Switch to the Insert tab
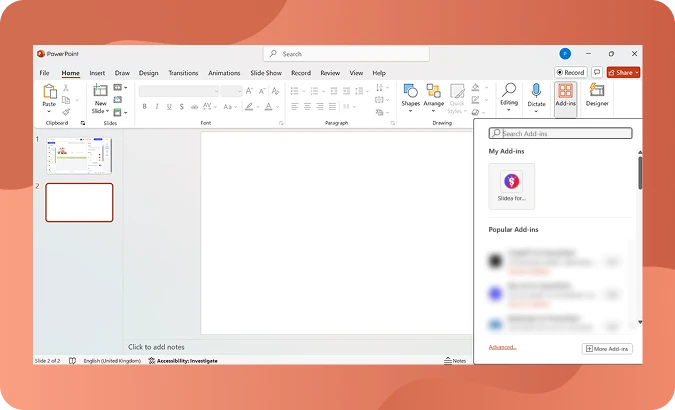675x410 pixels. pyautogui.click(x=97, y=73)
